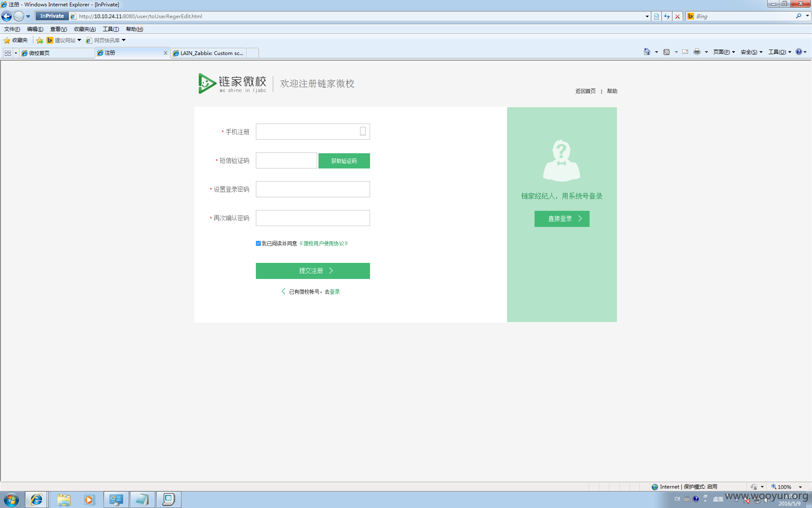The width and height of the screenshot is (812, 508).
Task: Click the status bar privacy lock icon
Action: pos(754,487)
